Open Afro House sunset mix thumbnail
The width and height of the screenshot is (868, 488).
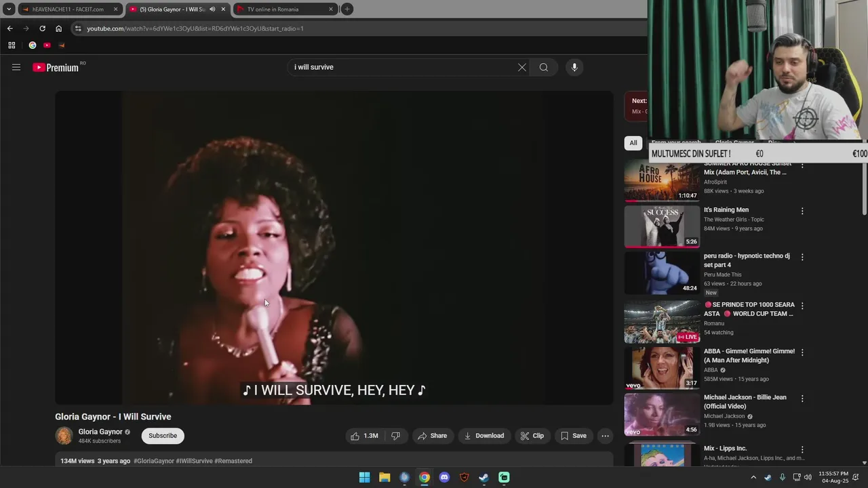[x=662, y=182]
